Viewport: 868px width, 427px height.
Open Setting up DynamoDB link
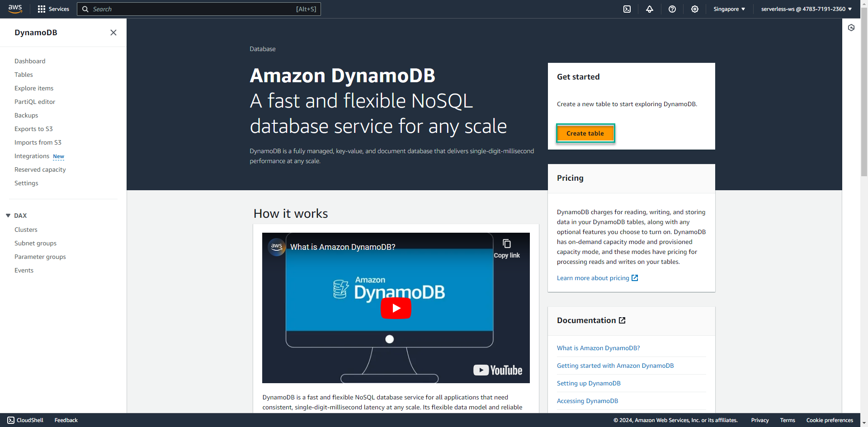pos(589,383)
